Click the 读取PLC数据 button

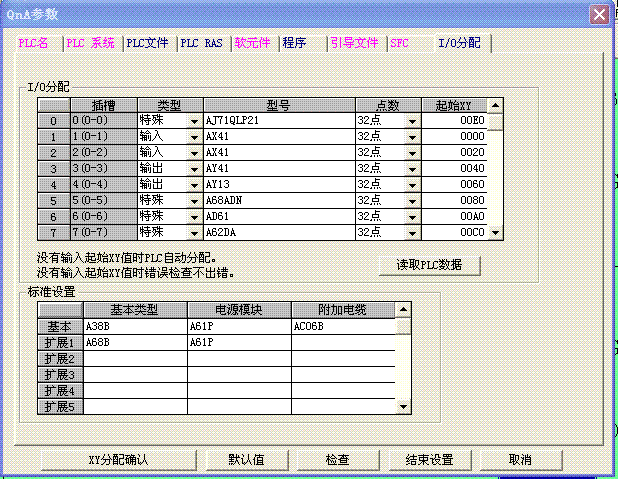431,265
